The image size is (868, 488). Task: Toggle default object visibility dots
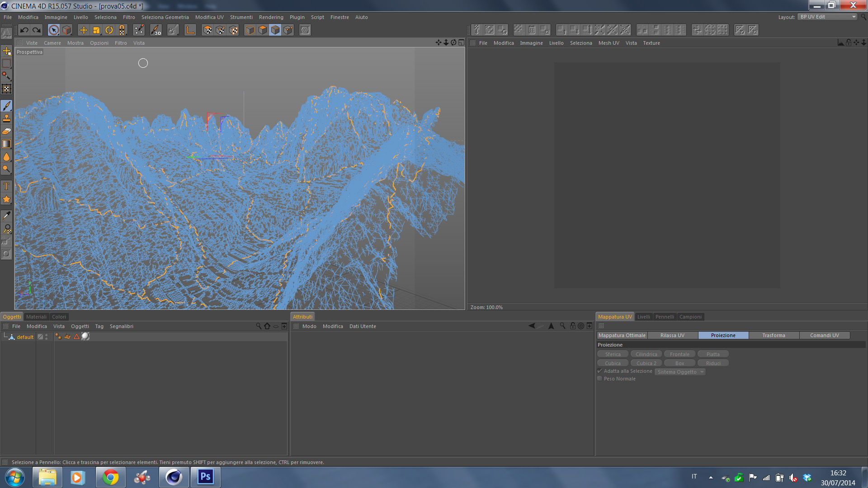point(47,337)
